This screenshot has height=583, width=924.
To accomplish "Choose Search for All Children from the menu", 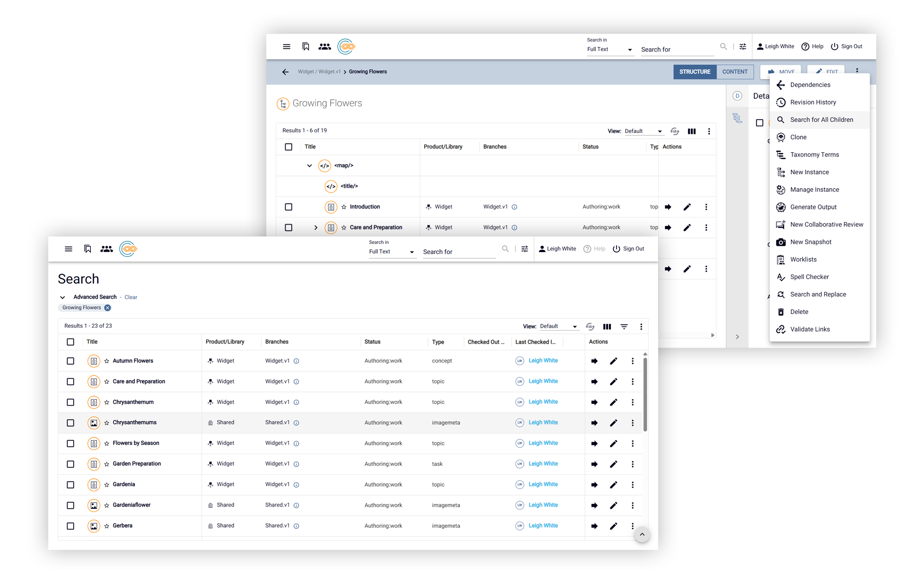I will [x=821, y=120].
